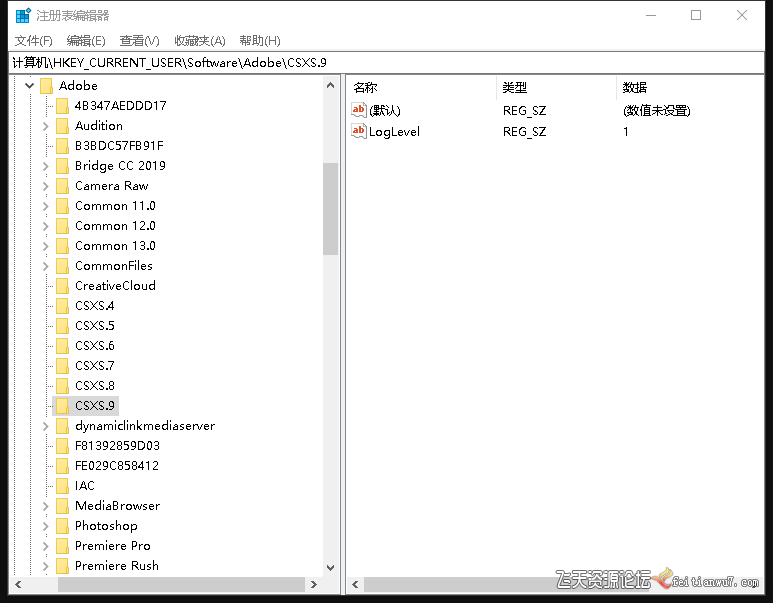Click the IAC folder icon
The height and width of the screenshot is (603, 773).
[x=62, y=486]
